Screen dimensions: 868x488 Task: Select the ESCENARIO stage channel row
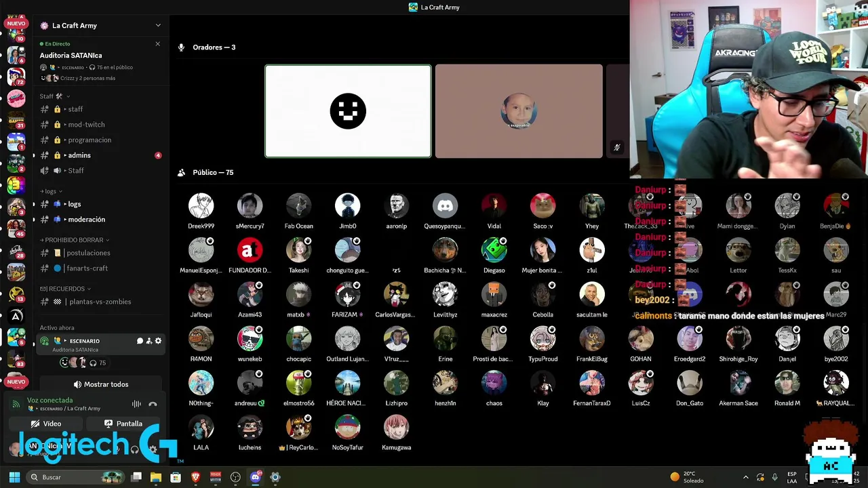click(x=100, y=344)
